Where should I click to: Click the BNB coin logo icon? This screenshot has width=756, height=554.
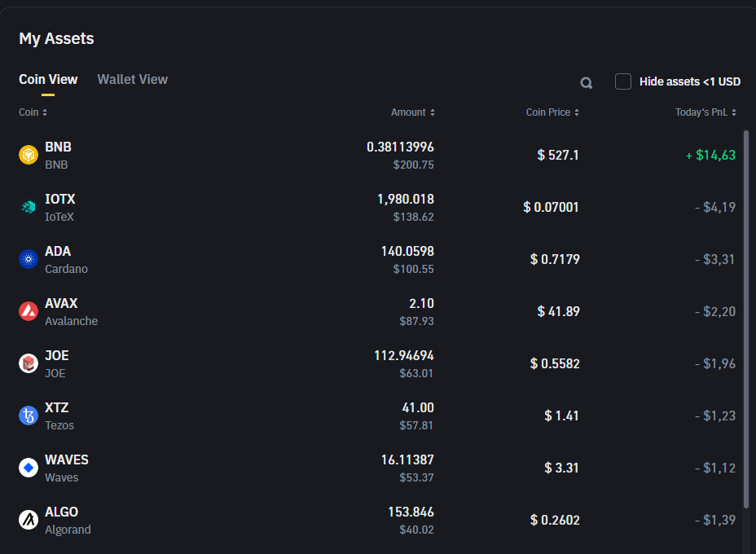tap(29, 155)
